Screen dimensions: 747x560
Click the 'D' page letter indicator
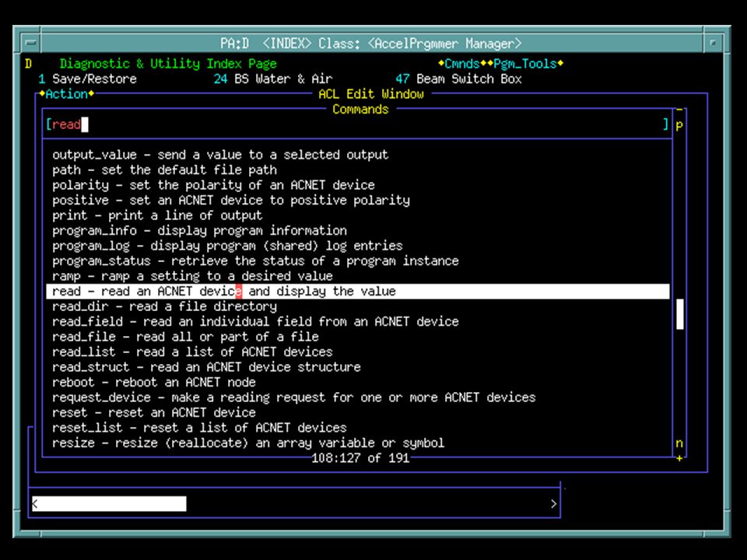click(28, 64)
